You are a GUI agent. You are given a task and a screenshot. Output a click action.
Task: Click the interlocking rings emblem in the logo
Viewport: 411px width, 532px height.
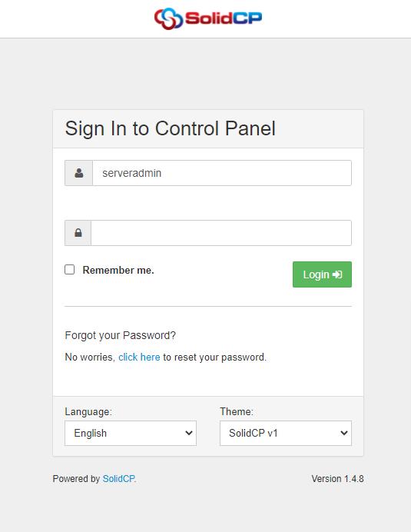[168, 18]
